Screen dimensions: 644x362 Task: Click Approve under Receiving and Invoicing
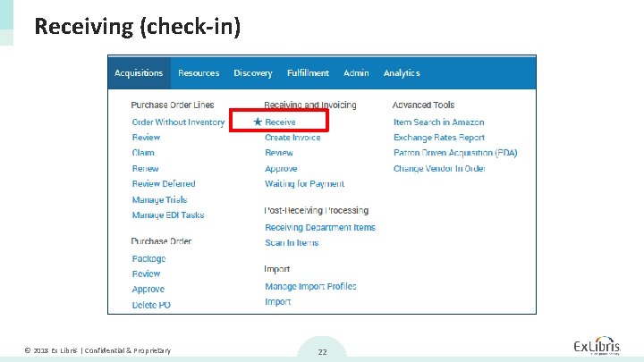(281, 169)
